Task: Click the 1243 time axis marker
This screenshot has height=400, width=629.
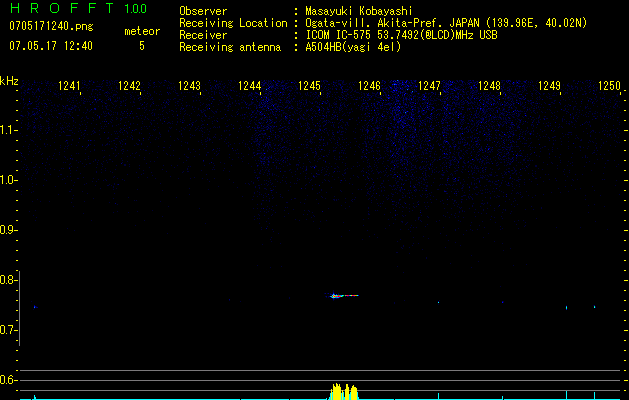Action: coord(189,86)
